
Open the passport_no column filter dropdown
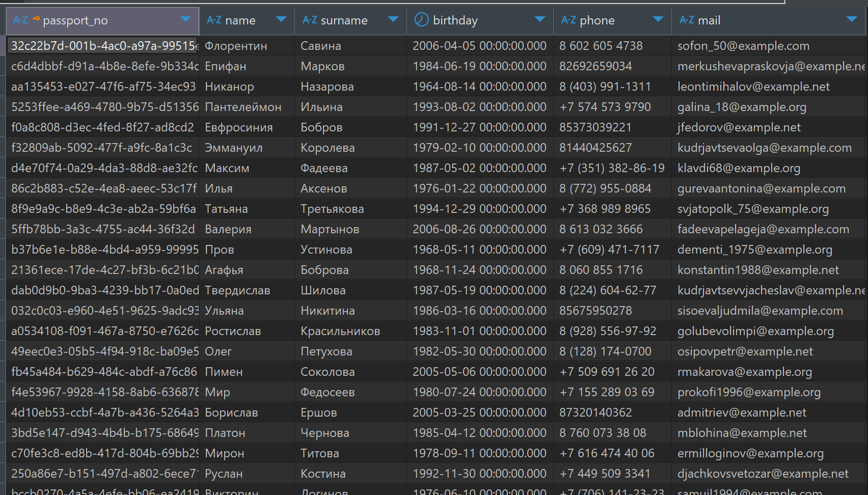click(x=185, y=19)
